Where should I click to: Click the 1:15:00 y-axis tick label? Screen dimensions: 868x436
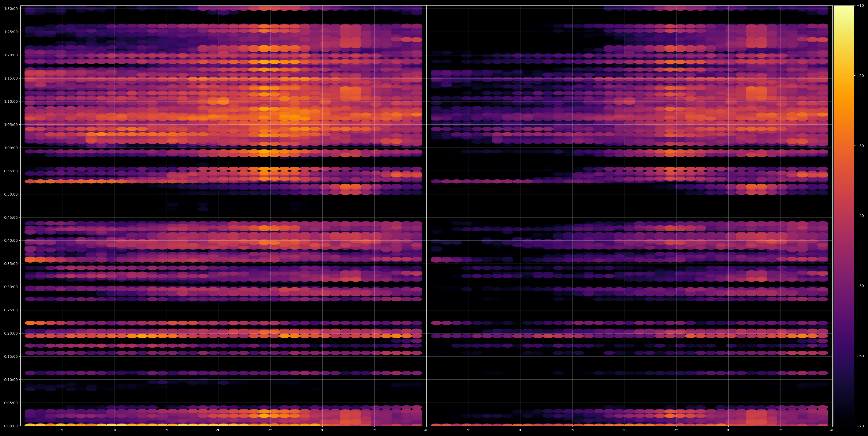(11, 78)
